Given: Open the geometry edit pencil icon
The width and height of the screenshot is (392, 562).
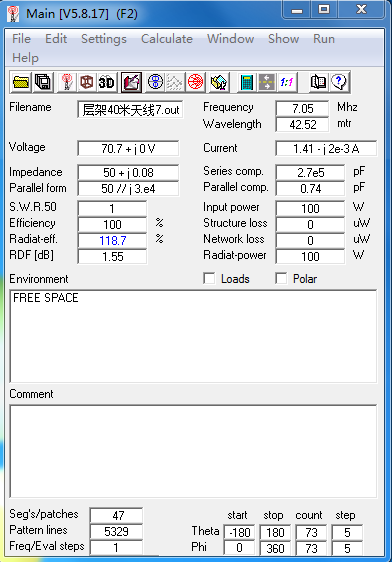Looking at the screenshot, I should 131,82.
